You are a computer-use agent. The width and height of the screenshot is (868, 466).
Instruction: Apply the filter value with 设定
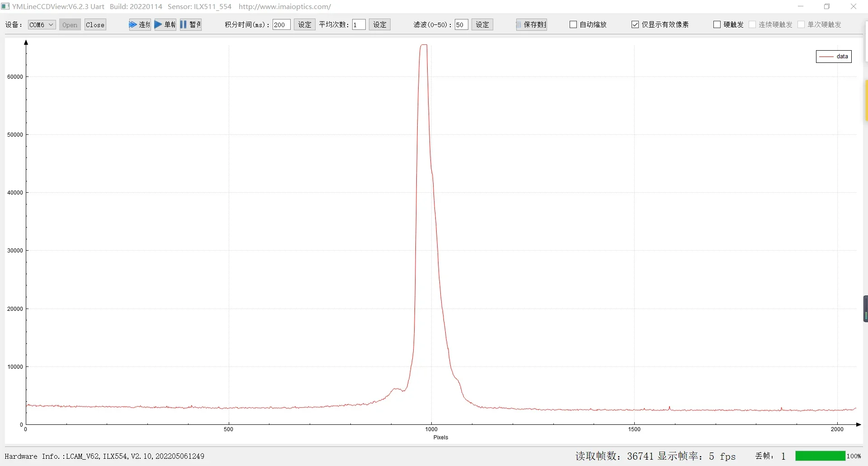pos(482,25)
